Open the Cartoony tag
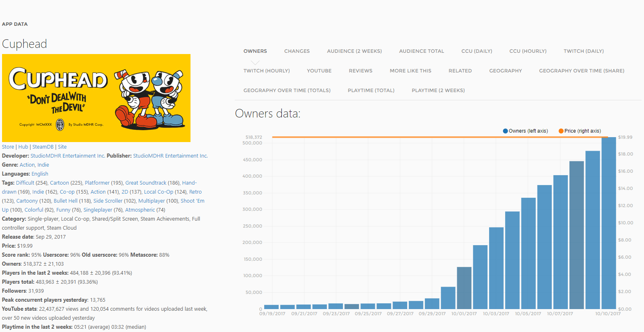 tap(27, 201)
